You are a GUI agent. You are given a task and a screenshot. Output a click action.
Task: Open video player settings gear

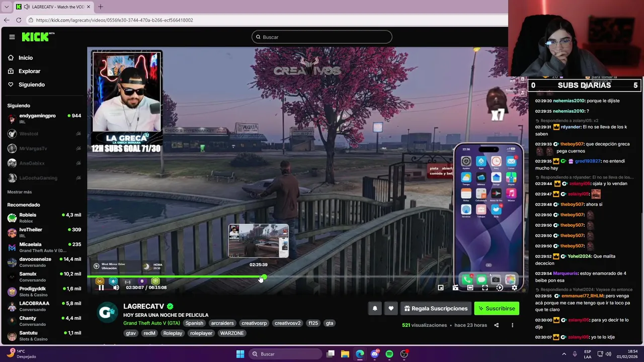click(514, 288)
